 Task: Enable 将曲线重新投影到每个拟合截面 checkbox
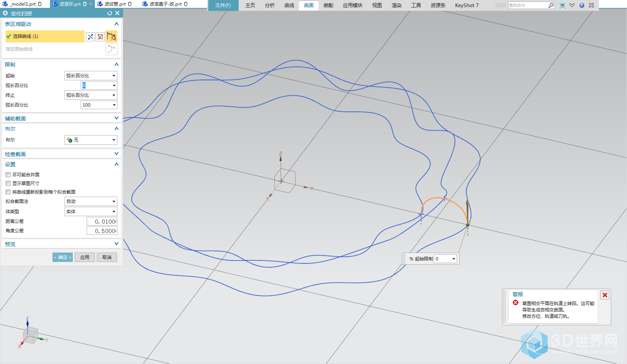point(8,192)
